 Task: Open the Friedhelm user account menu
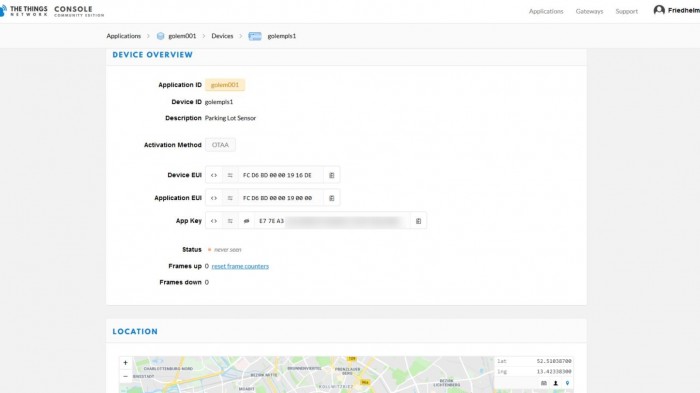(676, 10)
